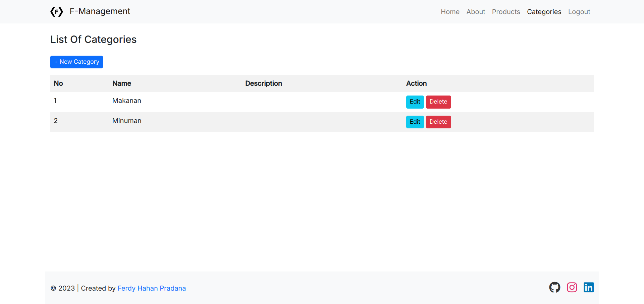Image resolution: width=644 pixels, height=304 pixels.
Task: Click the Name column header
Action: [121, 83]
